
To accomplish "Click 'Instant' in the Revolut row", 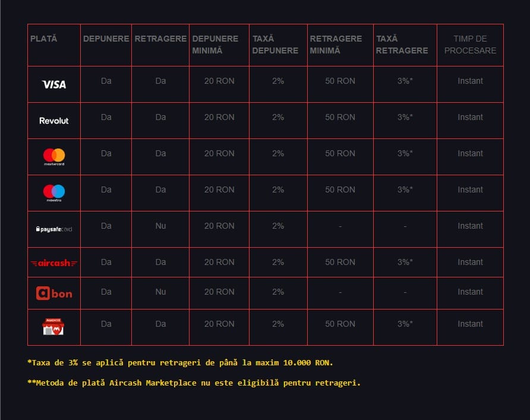I will pyautogui.click(x=470, y=117).
